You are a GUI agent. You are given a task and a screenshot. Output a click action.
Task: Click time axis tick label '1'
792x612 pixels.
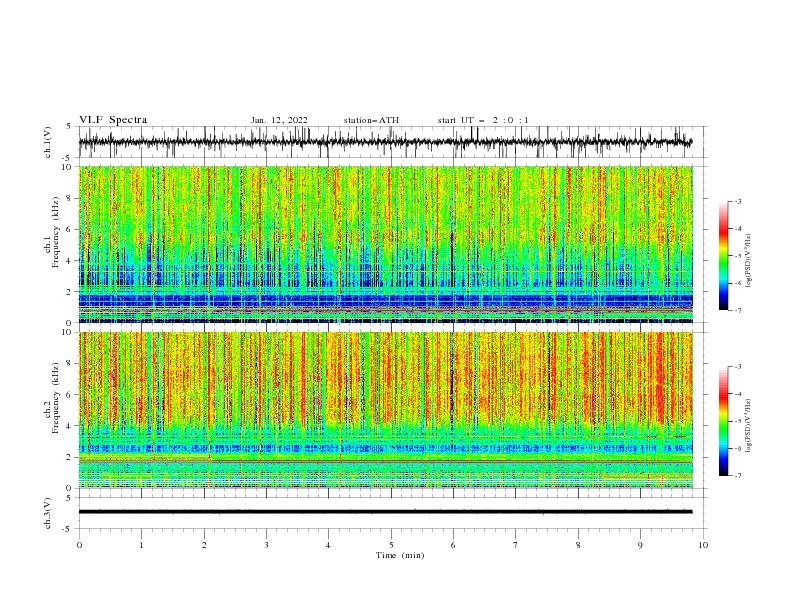click(141, 545)
